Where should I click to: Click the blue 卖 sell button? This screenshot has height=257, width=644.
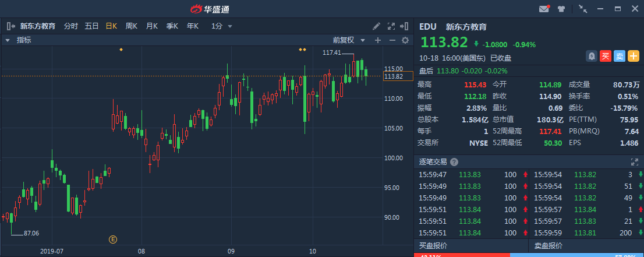(x=620, y=57)
